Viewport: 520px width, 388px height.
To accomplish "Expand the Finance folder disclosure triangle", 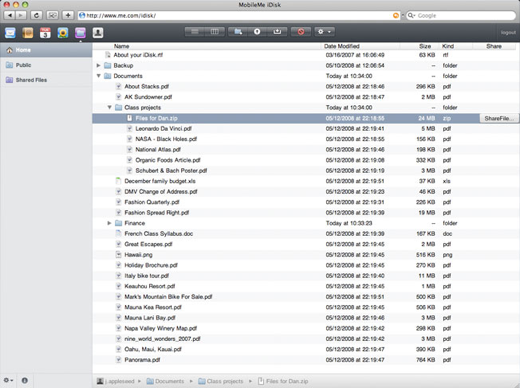I will [x=109, y=223].
